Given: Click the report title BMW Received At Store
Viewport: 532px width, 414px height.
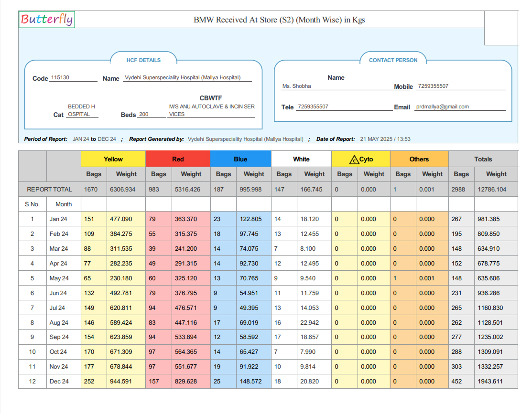Looking at the screenshot, I should (279, 20).
